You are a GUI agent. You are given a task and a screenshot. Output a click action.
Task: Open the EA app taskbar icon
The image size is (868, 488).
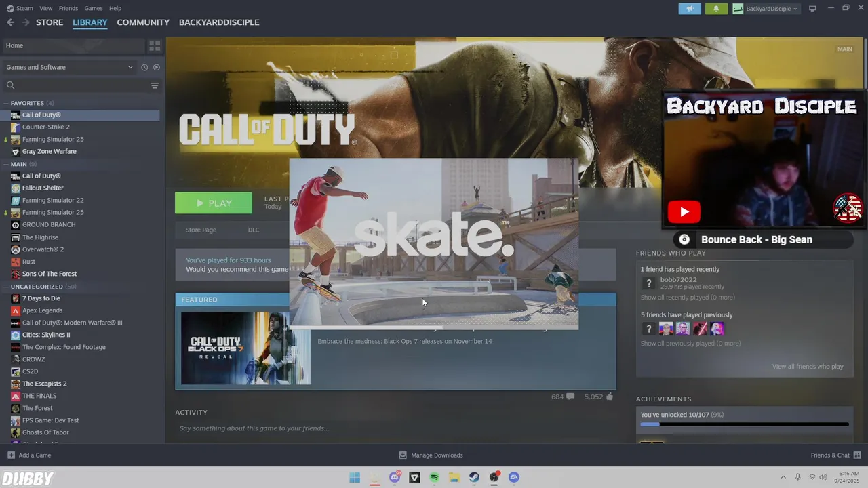[x=514, y=477]
